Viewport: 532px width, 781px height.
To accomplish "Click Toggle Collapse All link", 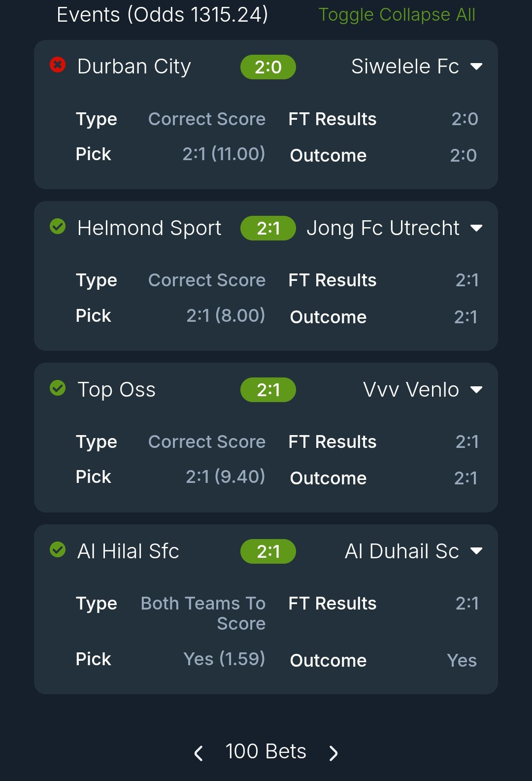I will [397, 15].
